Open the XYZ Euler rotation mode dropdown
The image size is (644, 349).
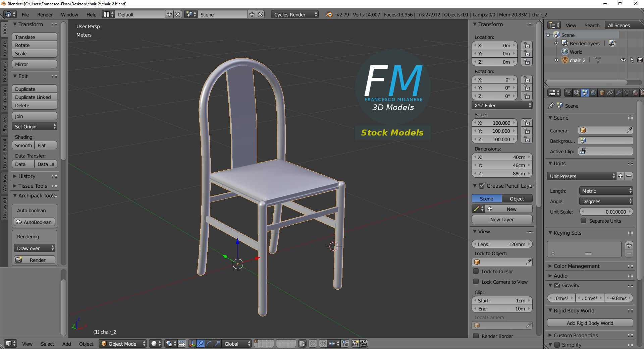point(502,105)
